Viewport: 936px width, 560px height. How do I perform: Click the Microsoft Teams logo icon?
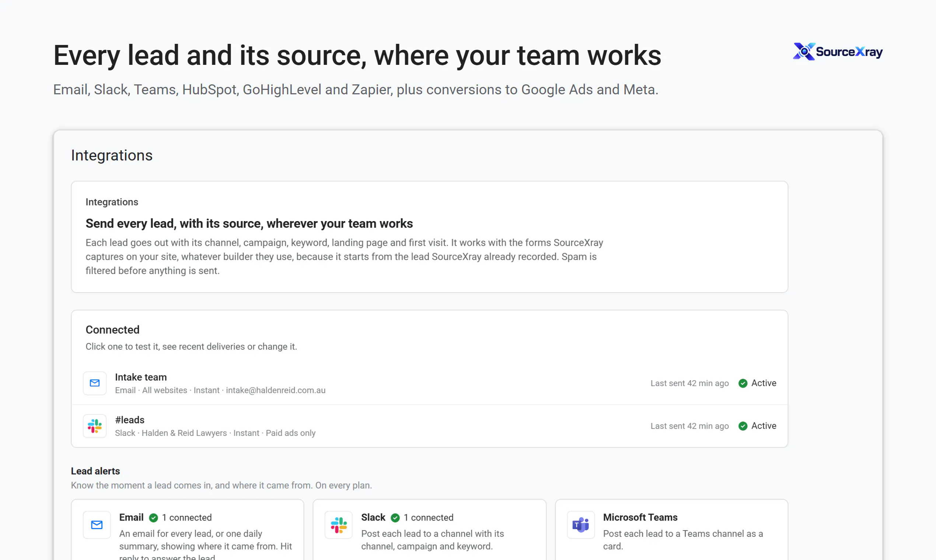(x=580, y=525)
